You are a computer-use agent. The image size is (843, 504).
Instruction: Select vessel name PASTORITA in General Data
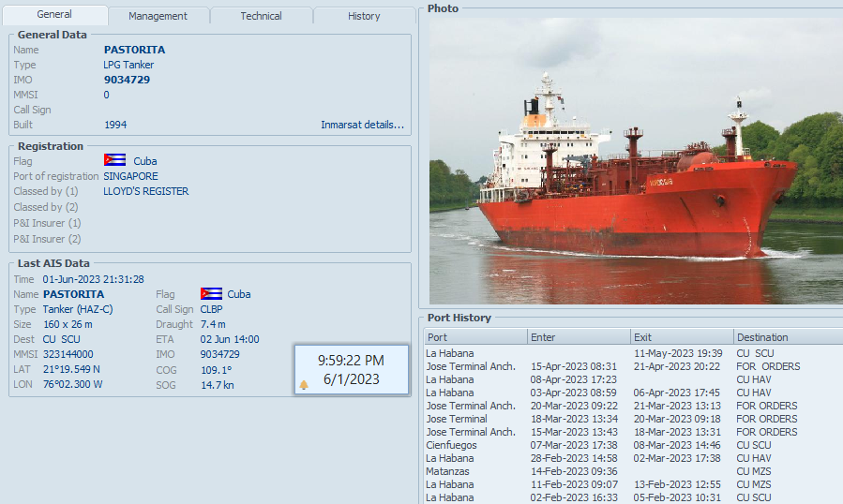click(134, 50)
